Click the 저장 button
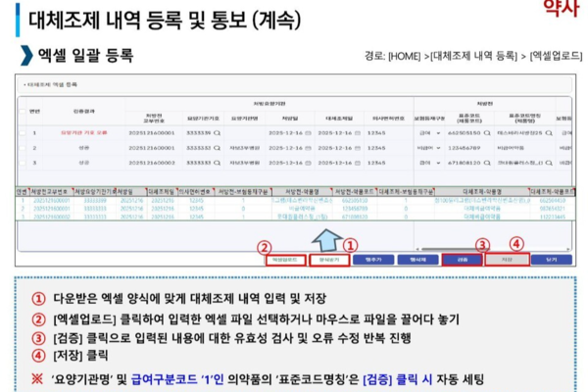 pos(507,260)
